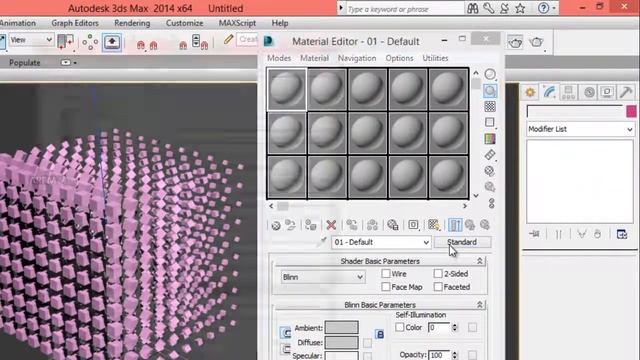Screen dimensions: 640x360
Task: Open the Rendering menu
Action: click(x=132, y=23)
